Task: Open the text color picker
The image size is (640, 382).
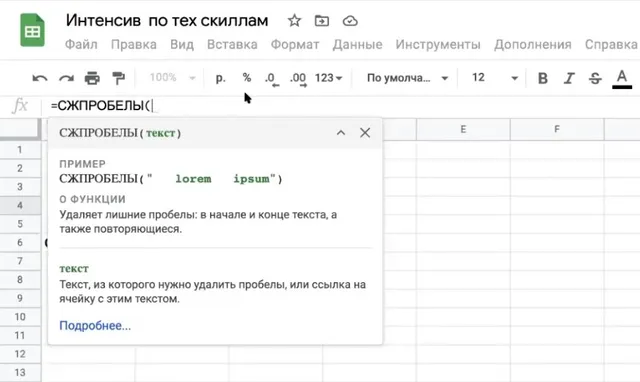Action: 622,78
